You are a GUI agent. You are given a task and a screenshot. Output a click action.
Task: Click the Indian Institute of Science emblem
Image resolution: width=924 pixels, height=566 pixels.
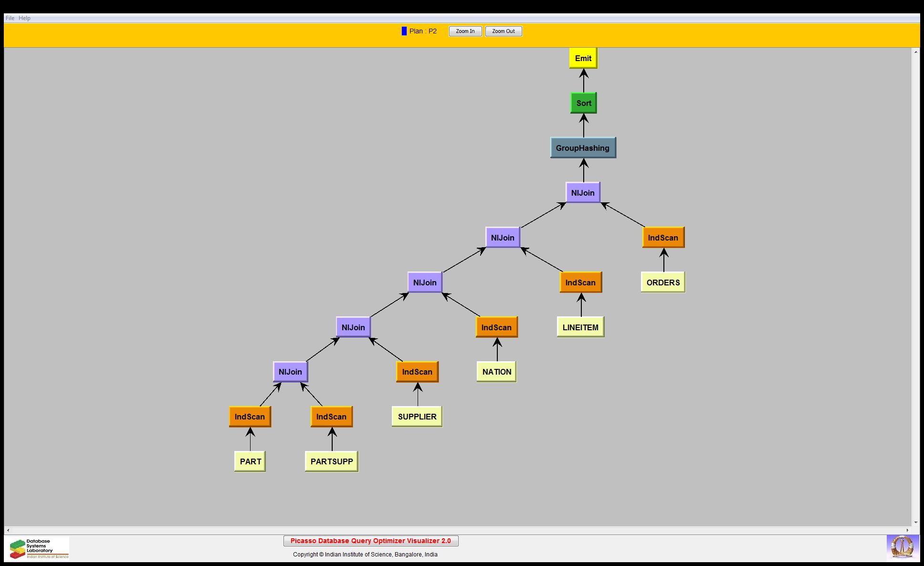tap(902, 547)
